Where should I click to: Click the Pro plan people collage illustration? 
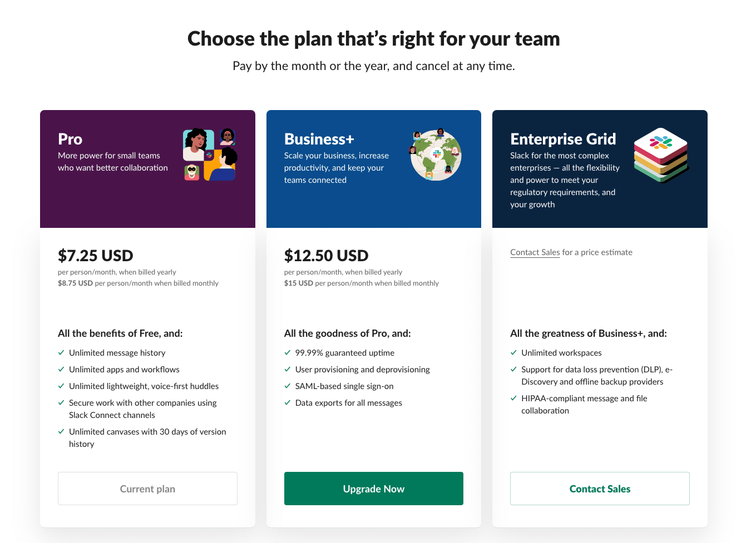click(x=210, y=155)
